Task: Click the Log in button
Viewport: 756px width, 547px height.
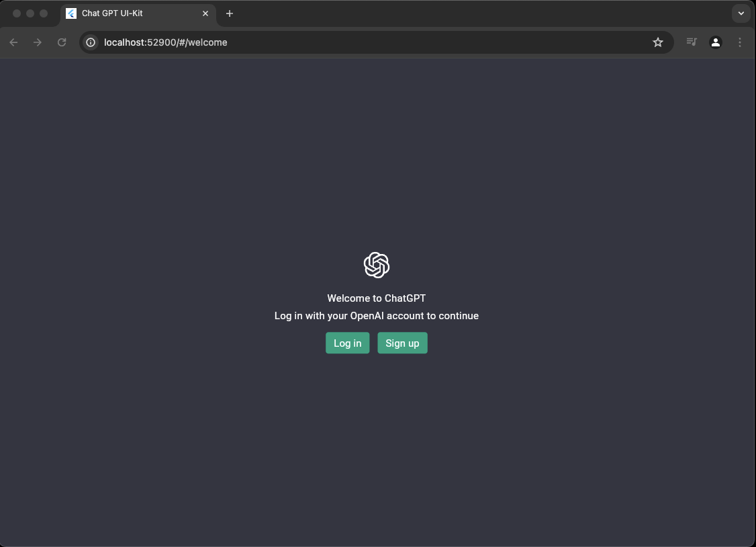Action: tap(347, 343)
